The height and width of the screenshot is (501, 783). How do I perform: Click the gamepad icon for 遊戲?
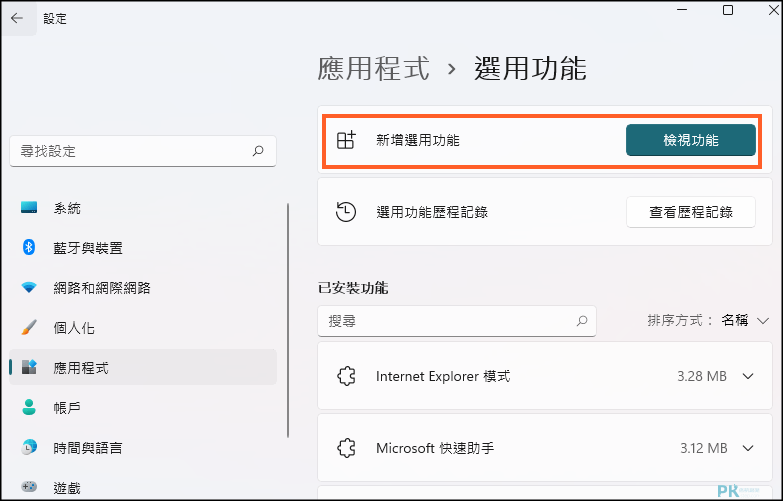tap(29, 487)
